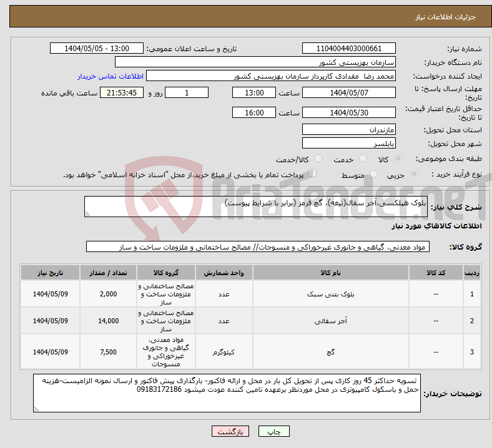Click the نام کالا column header

pyautogui.click(x=331, y=273)
